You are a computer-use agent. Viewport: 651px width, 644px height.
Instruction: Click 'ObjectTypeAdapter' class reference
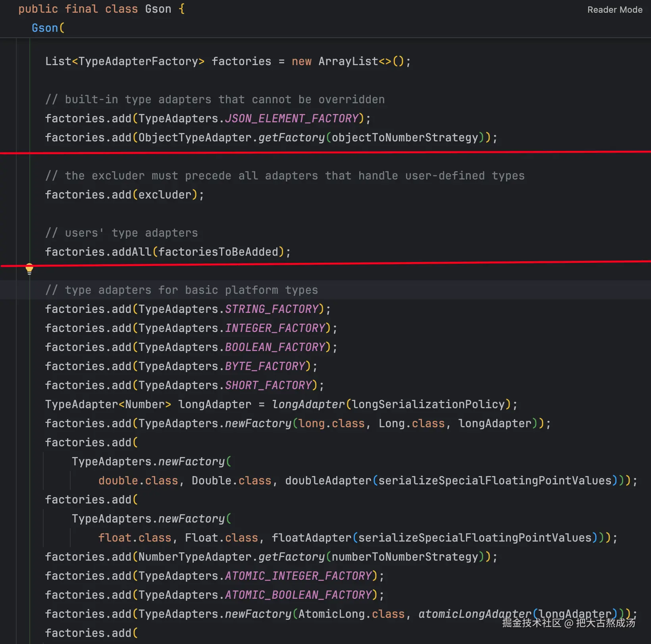[x=195, y=138]
